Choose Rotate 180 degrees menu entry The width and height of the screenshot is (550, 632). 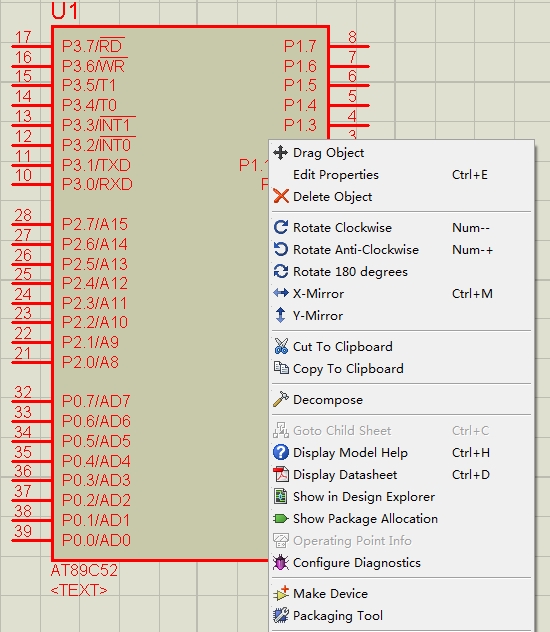tap(401, 271)
